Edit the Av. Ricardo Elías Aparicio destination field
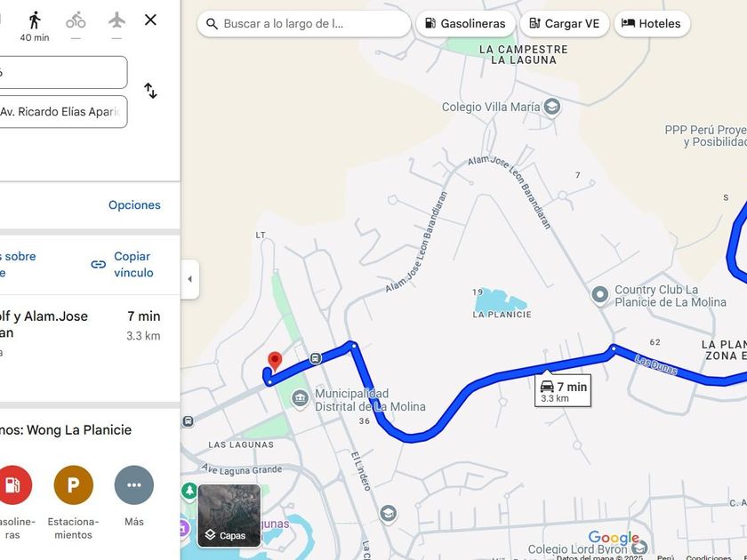This screenshot has width=747, height=560. point(63,111)
